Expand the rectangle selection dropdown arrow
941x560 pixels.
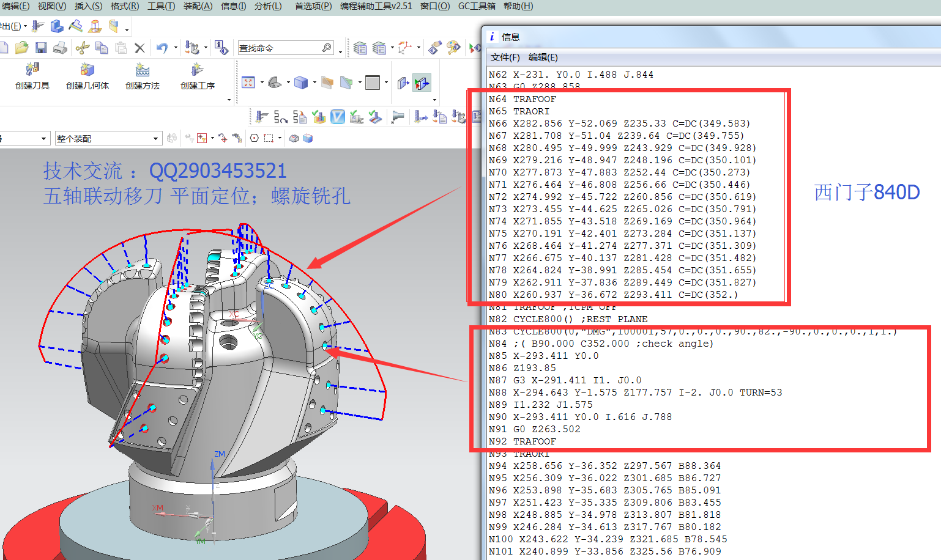pos(280,138)
